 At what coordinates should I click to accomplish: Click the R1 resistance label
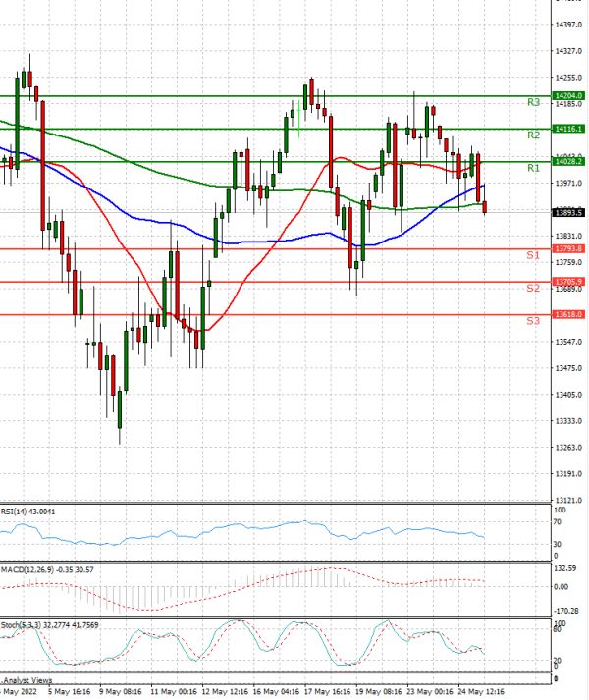pos(533,168)
